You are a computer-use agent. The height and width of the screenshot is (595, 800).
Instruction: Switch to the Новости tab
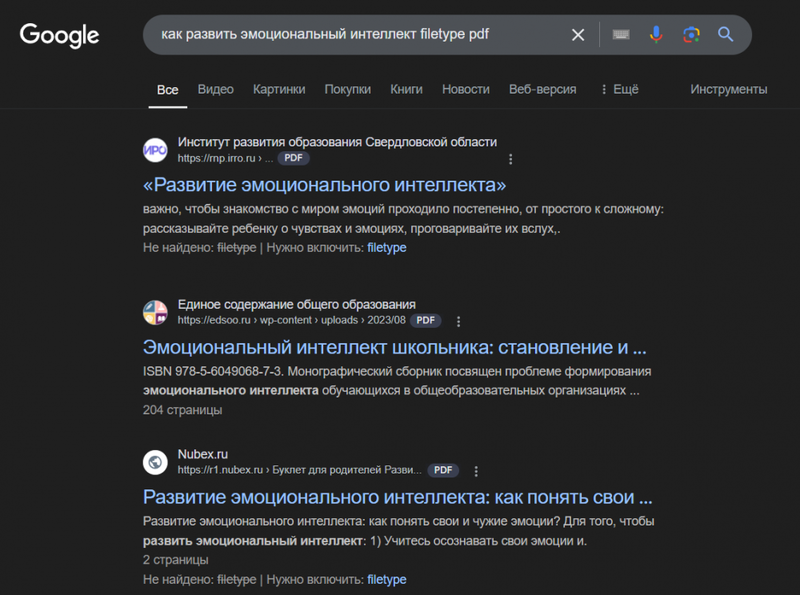pyautogui.click(x=465, y=89)
